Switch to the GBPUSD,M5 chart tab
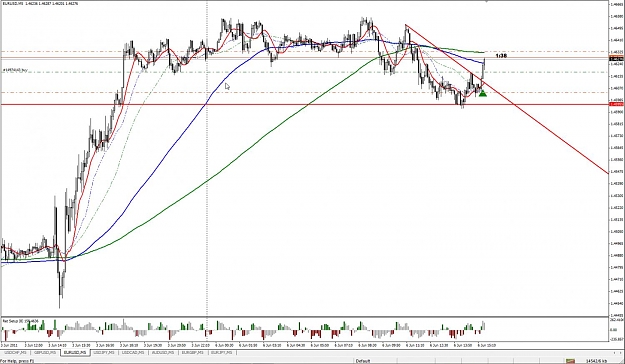This screenshot has width=625, height=364. [x=45, y=353]
